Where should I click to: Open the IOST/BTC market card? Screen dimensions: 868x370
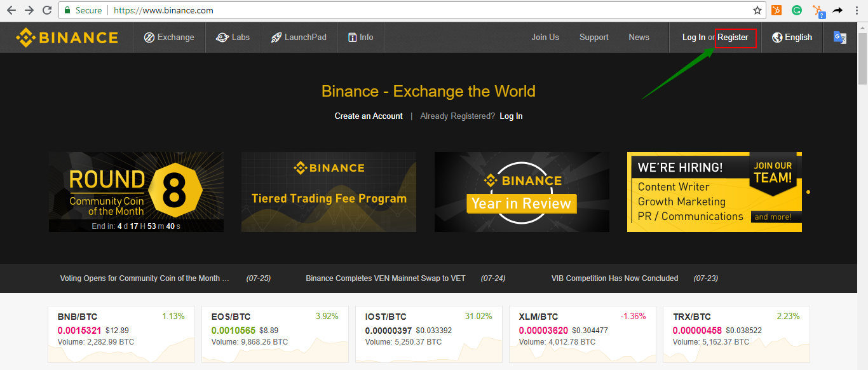429,334
